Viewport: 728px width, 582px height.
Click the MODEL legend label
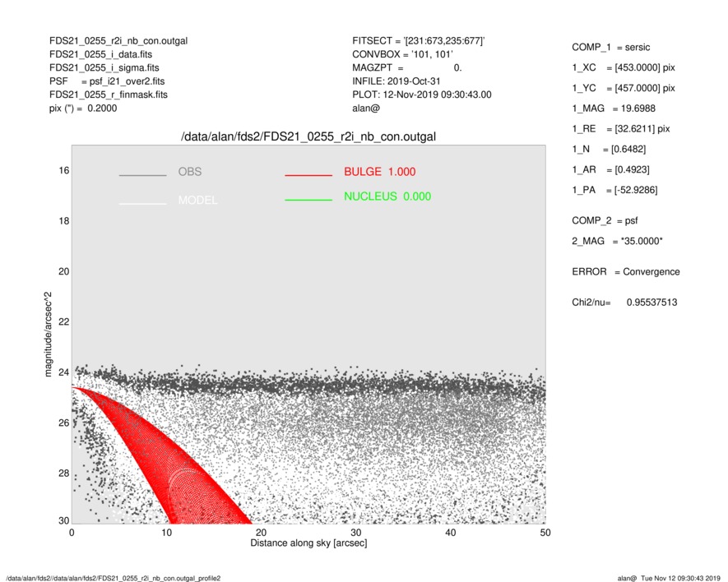coord(197,200)
